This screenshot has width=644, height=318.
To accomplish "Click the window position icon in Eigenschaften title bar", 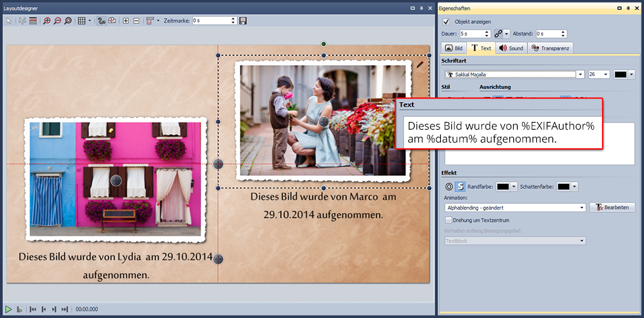I will [620, 8].
